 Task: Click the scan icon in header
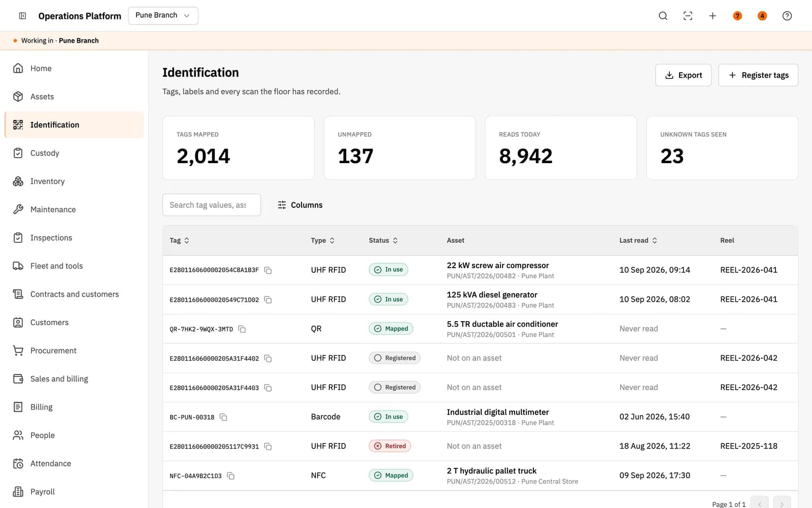[688, 16]
